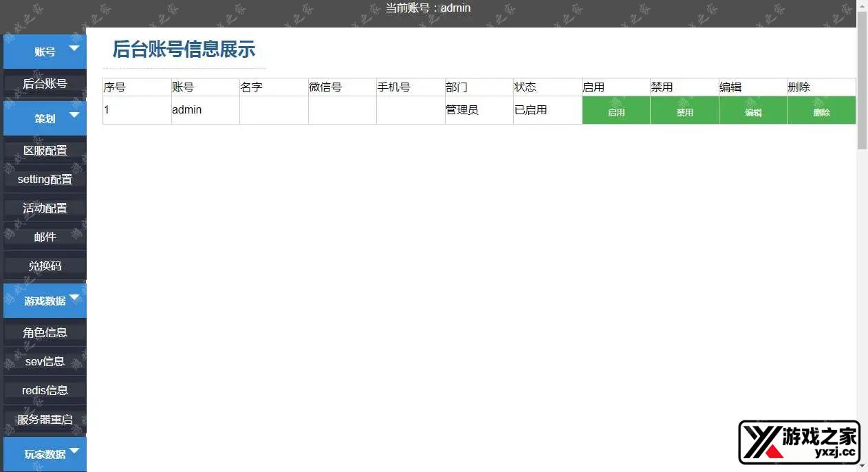The image size is (868, 472).
Task: Collapse the 账号 sidebar section
Action: [45, 52]
